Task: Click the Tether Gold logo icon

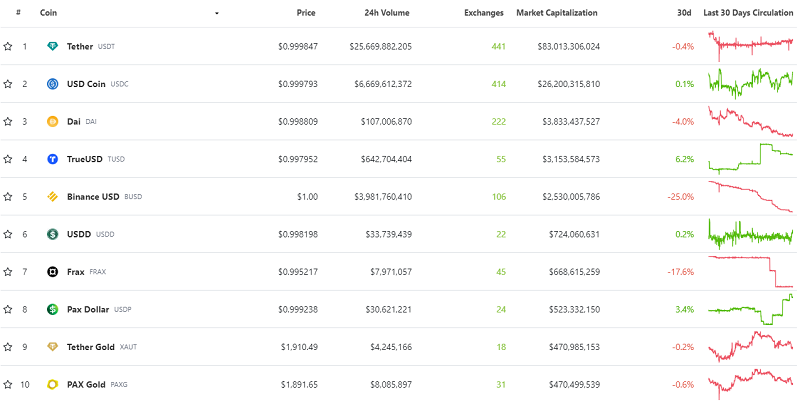Action: [x=53, y=347]
